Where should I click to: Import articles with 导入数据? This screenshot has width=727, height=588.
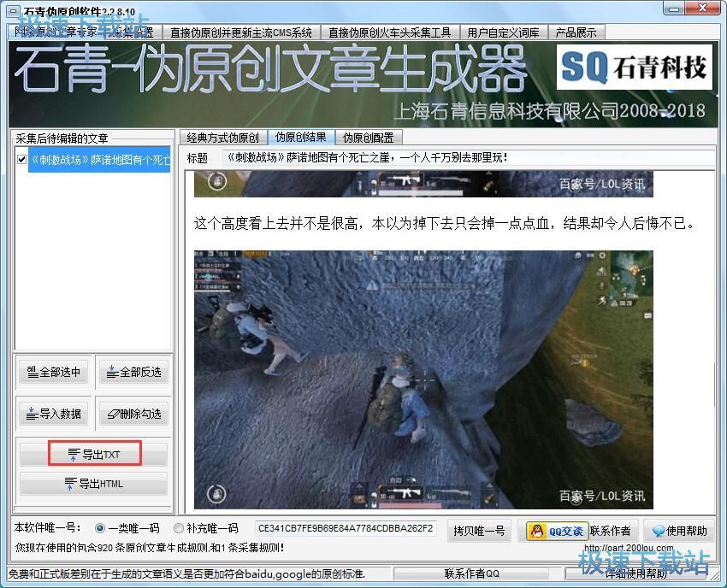click(x=54, y=414)
